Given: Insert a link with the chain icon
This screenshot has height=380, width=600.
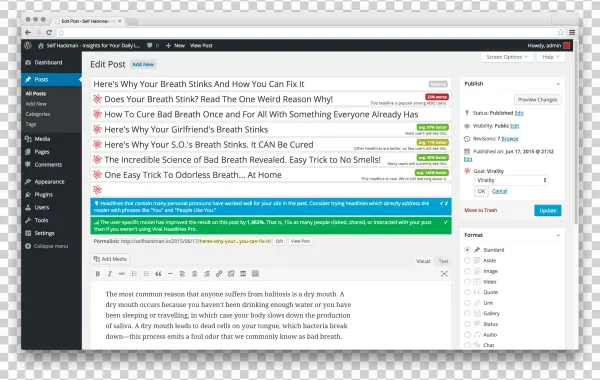Looking at the screenshot, I should click(x=219, y=274).
